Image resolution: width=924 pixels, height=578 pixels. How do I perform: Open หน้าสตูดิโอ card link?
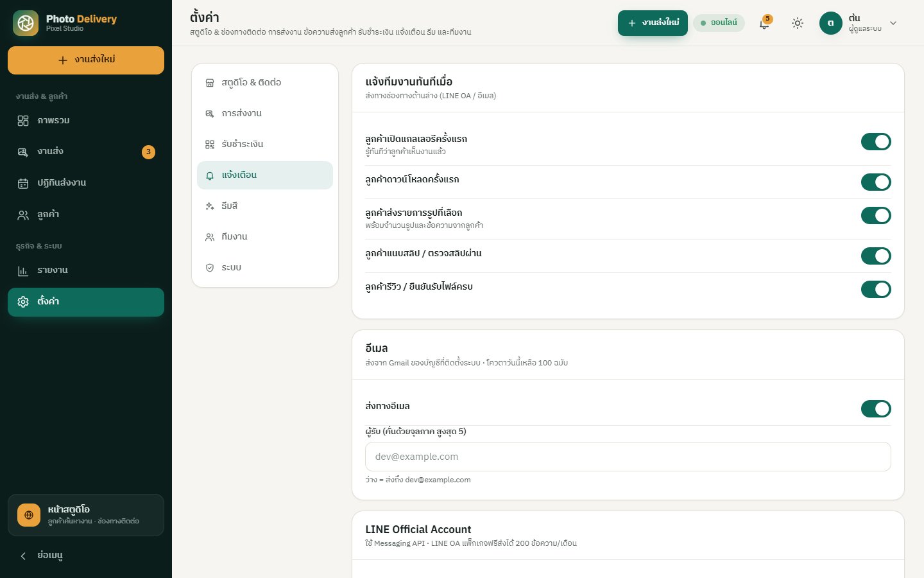coord(86,515)
